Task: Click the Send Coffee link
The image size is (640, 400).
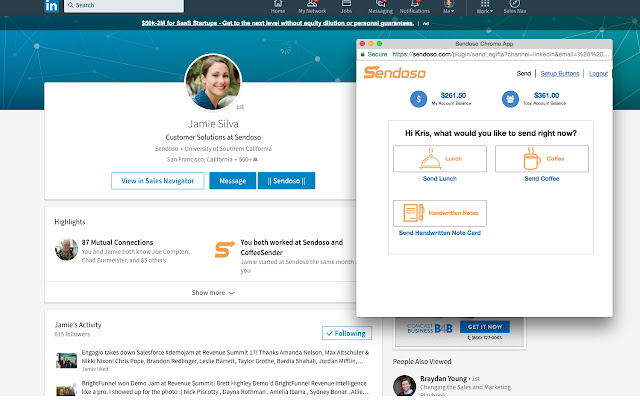Action: click(542, 178)
